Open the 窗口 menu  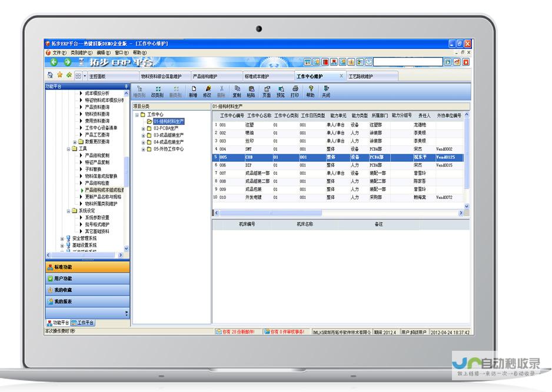(x=122, y=52)
